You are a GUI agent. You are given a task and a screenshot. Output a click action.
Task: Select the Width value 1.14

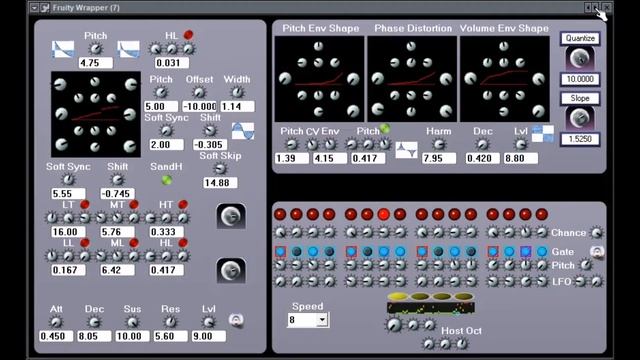pyautogui.click(x=238, y=107)
